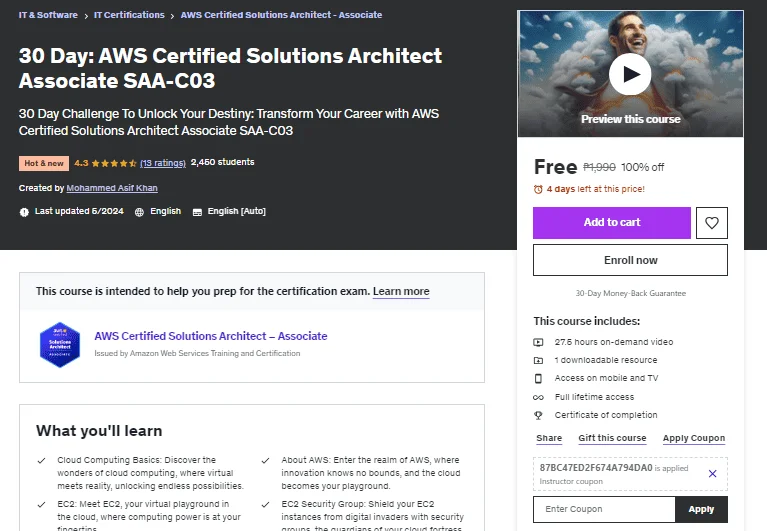Click the 'Last updated 6/2024' text

[x=79, y=211]
